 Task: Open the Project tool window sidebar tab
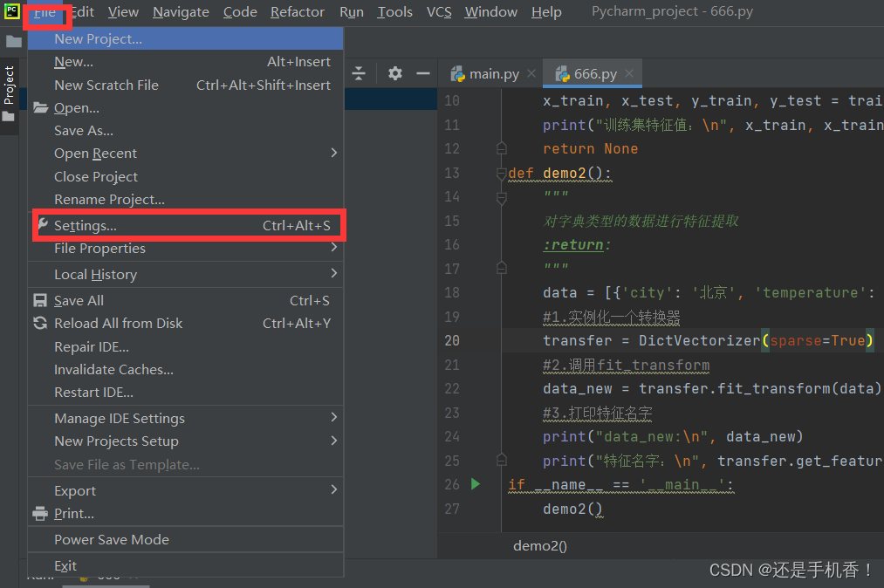pyautogui.click(x=9, y=93)
